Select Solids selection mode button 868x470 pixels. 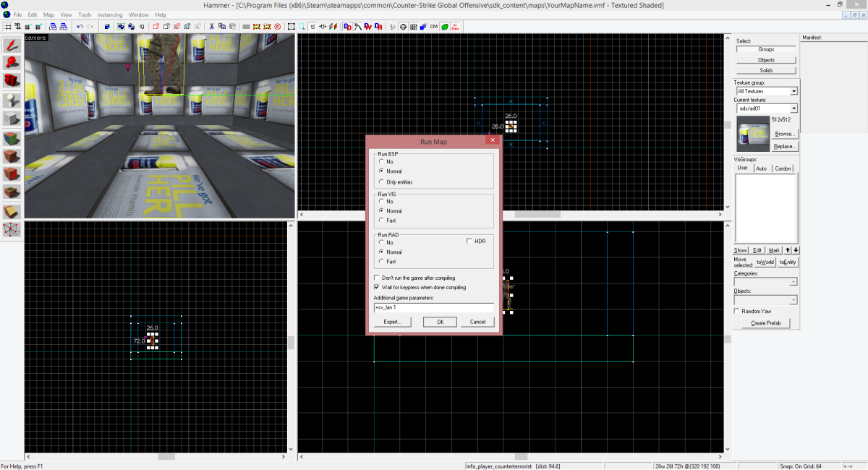coord(766,70)
